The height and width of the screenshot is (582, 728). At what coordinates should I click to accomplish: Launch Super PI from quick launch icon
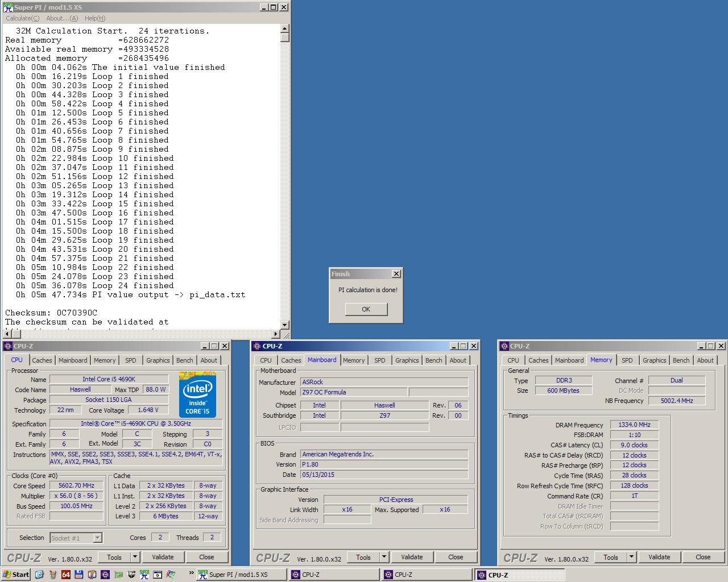[144, 575]
